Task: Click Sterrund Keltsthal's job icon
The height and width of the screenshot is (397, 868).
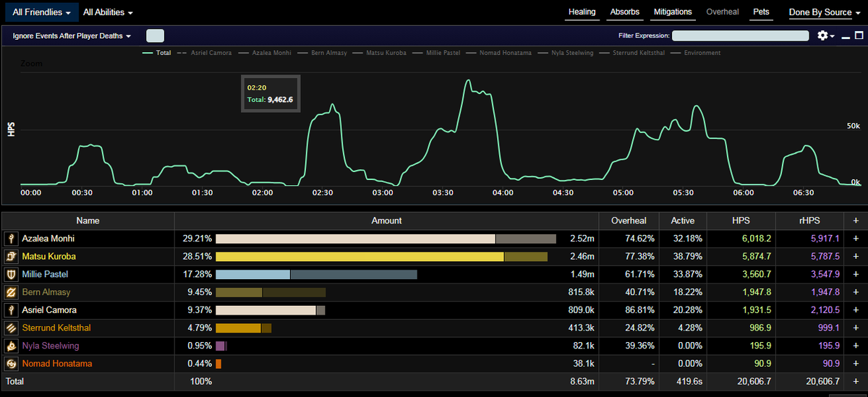Action: pyautogui.click(x=11, y=328)
